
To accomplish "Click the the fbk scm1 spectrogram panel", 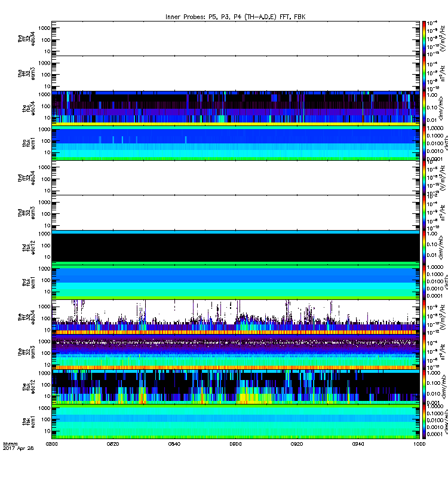I will [x=235, y=422].
